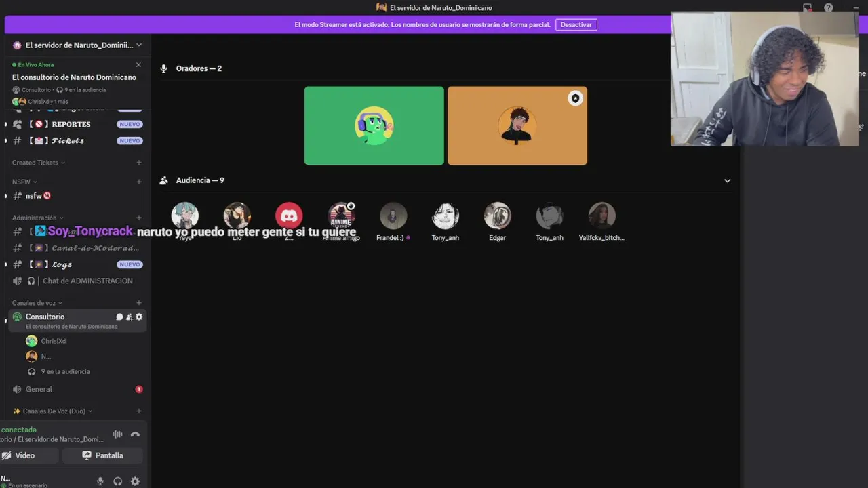
Task: Toggle noise suppression waveform icon
Action: click(117, 434)
